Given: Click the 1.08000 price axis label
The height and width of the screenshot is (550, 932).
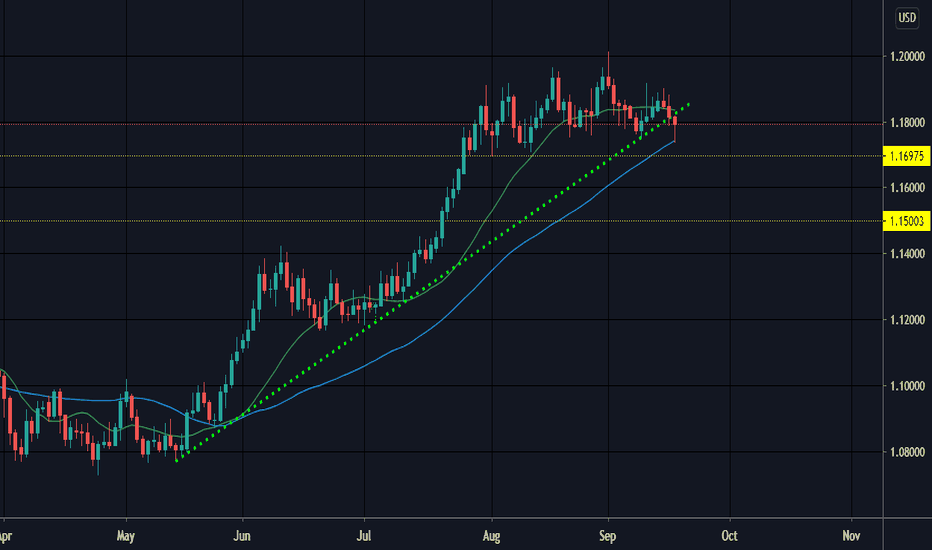Looking at the screenshot, I should coord(907,452).
